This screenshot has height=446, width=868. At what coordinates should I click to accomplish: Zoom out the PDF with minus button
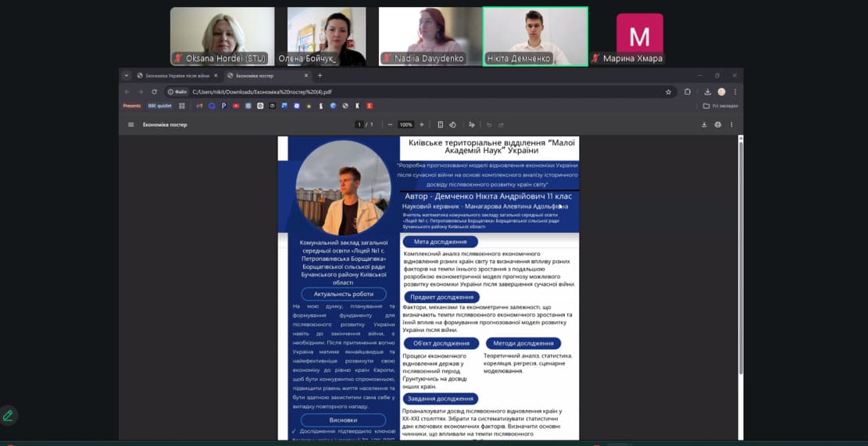[x=389, y=124]
